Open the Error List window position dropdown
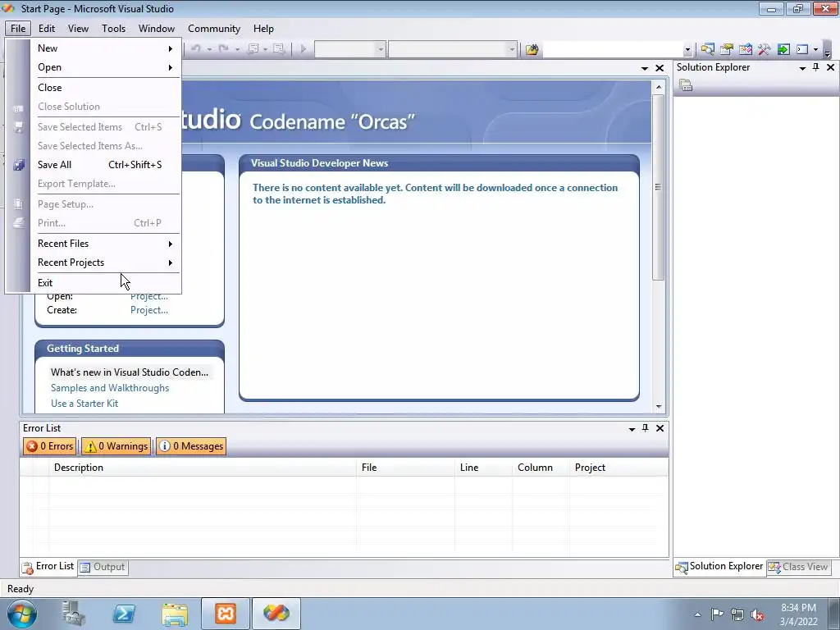This screenshot has height=630, width=840. [632, 429]
